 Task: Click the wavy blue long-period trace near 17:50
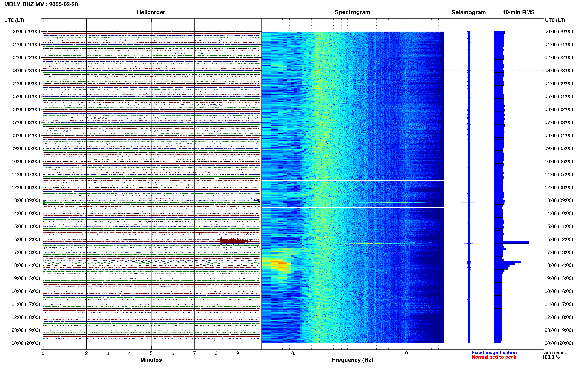coord(151,261)
